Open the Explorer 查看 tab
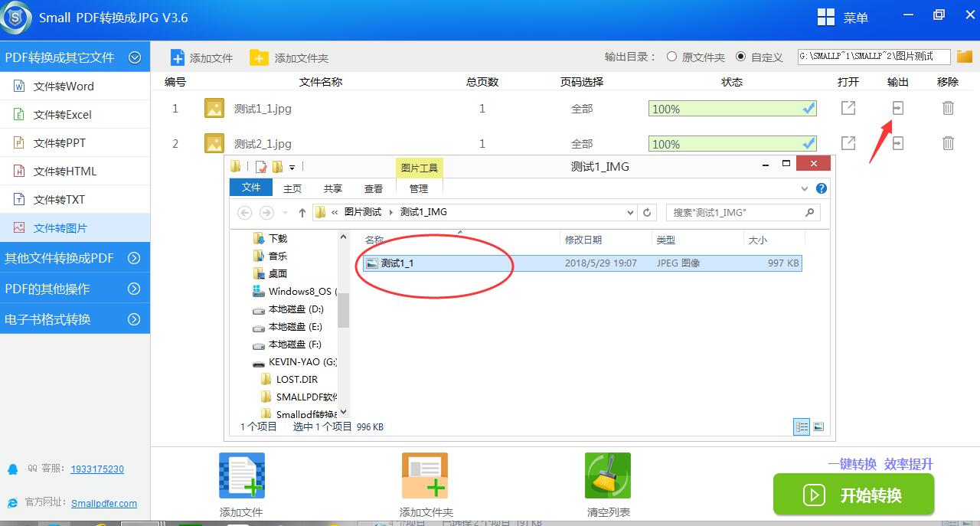This screenshot has width=980, height=526. tap(374, 188)
